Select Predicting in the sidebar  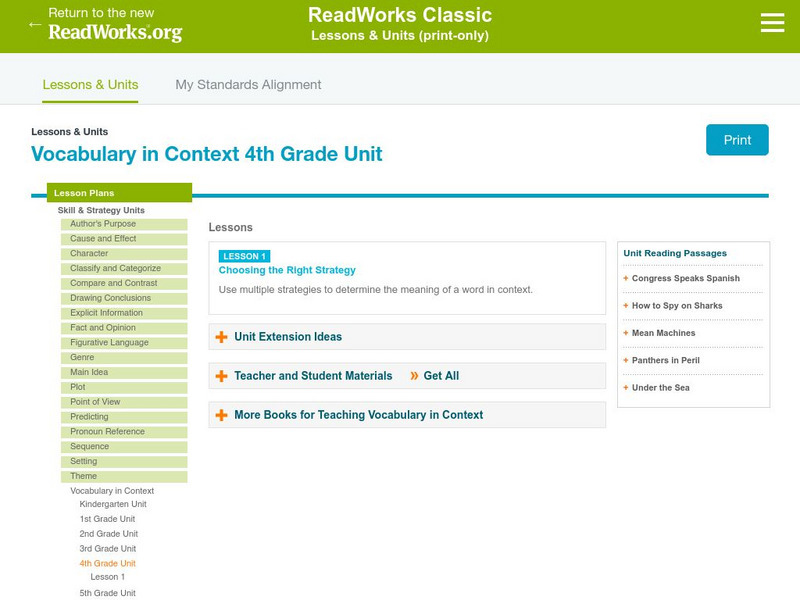tap(124, 417)
